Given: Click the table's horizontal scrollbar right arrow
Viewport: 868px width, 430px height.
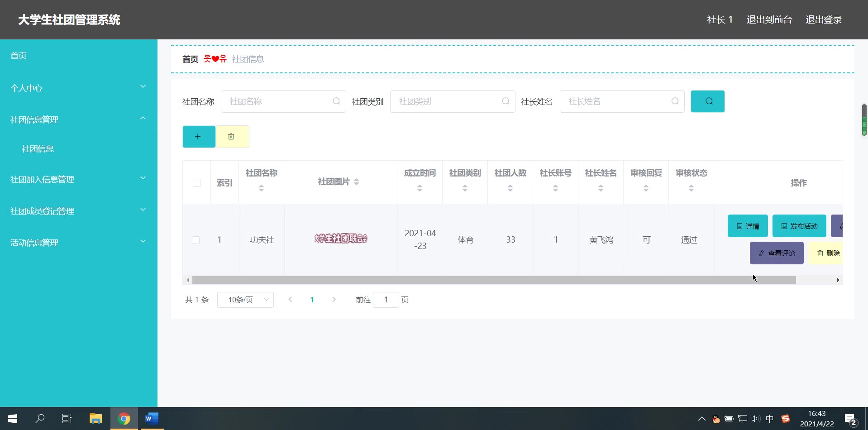Looking at the screenshot, I should pos(838,280).
